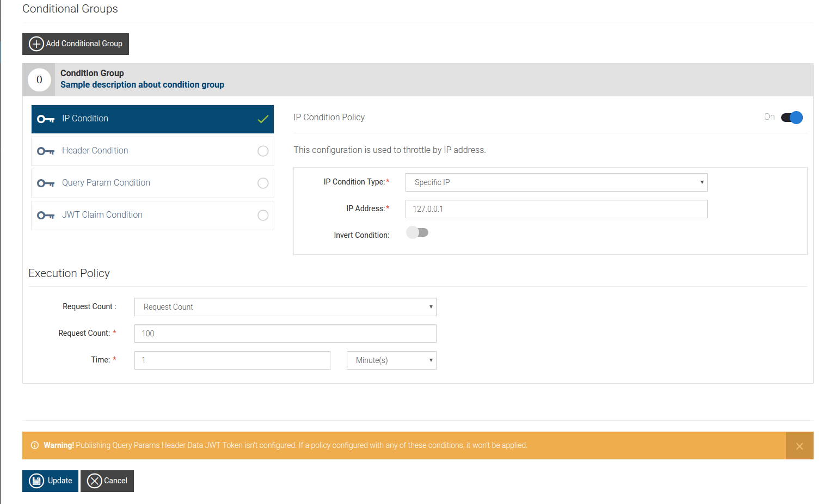Click the Warning! text in the banner
This screenshot has width=829, height=504.
coord(59,445)
